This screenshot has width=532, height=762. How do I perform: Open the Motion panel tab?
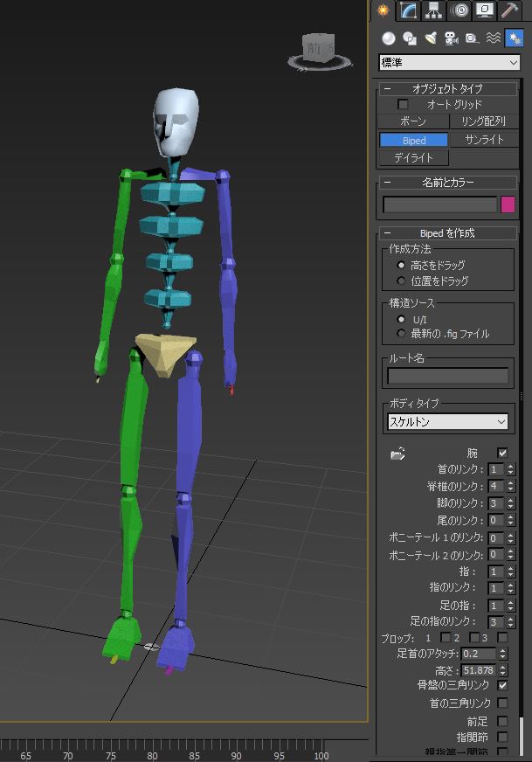coord(459,10)
